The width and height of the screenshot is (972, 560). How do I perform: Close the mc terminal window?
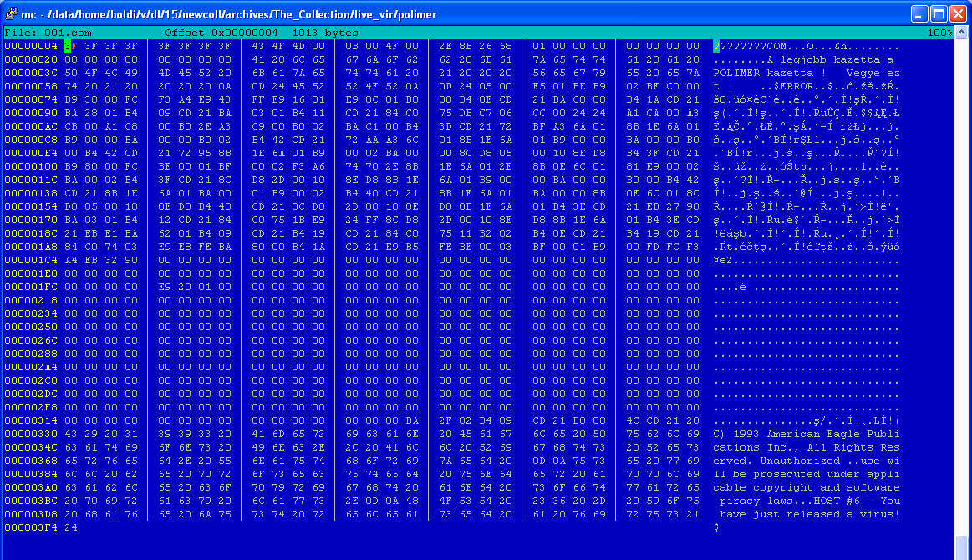pos(958,13)
